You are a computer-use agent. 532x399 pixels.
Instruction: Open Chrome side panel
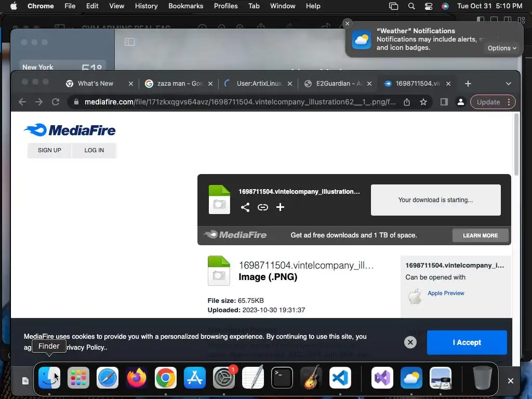[x=444, y=102]
